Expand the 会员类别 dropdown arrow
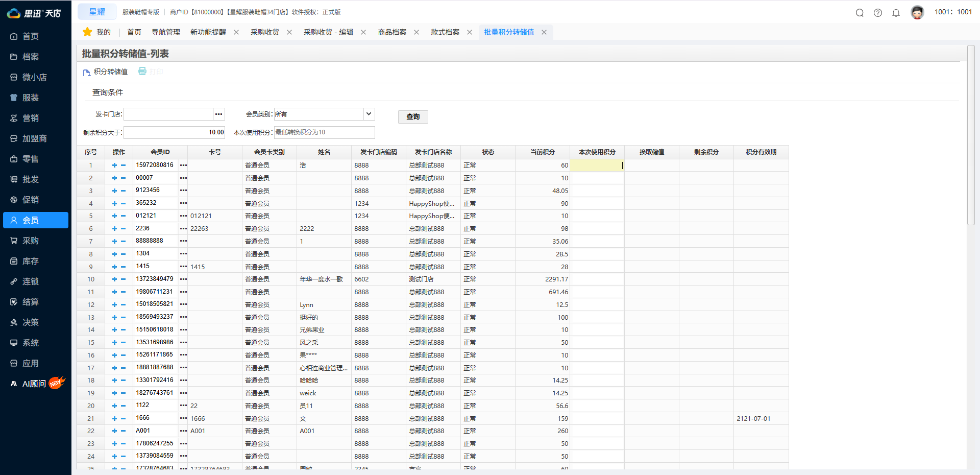Viewport: 980px width, 475px height. 369,114
